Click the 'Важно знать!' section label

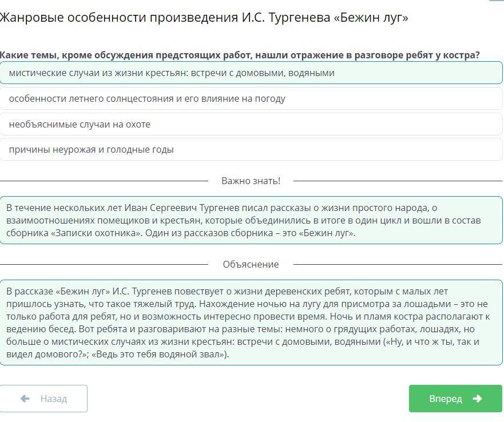(251, 181)
